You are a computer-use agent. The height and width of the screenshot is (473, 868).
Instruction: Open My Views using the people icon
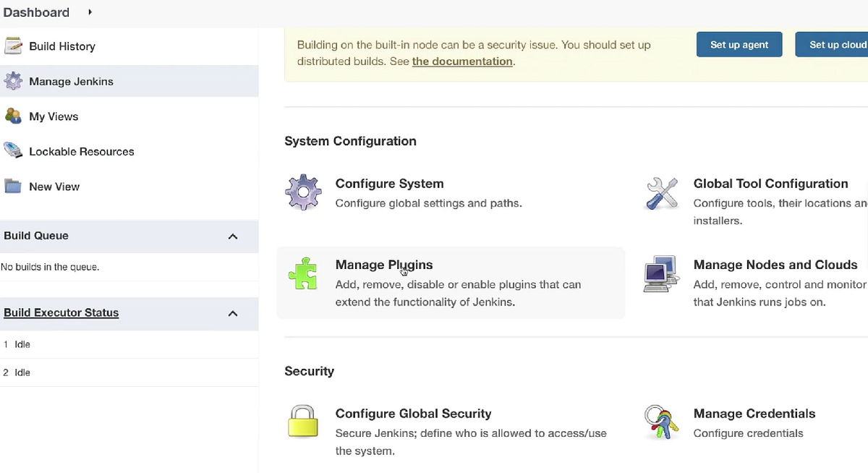click(12, 116)
